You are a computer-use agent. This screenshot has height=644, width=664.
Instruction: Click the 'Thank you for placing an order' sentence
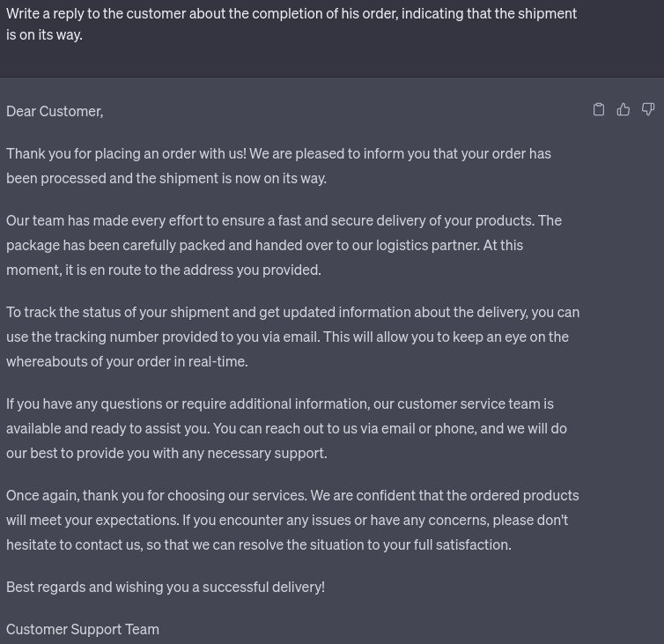pyautogui.click(x=278, y=154)
